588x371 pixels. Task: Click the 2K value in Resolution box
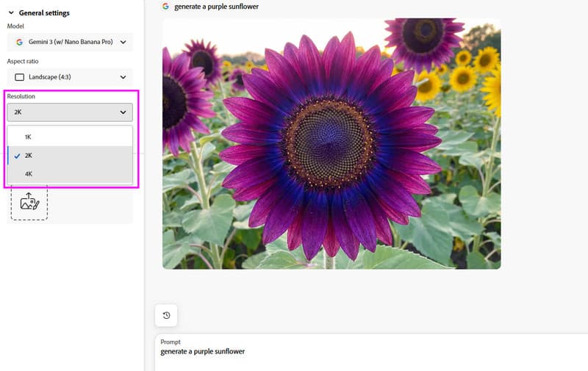[x=18, y=112]
